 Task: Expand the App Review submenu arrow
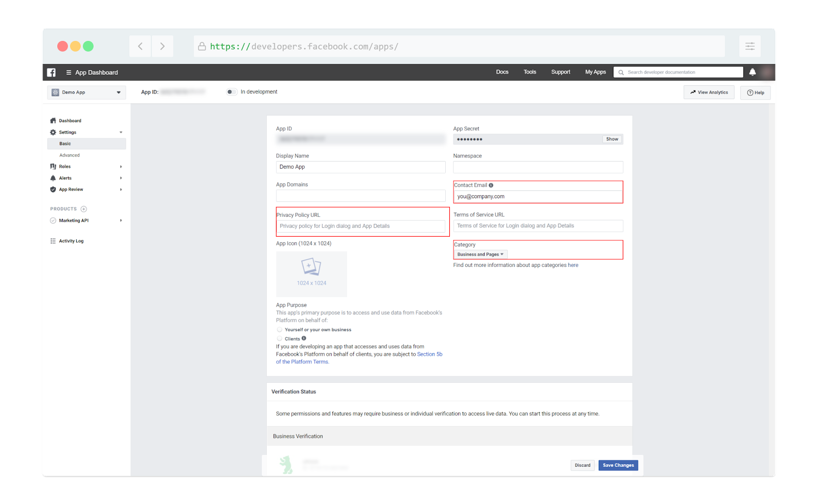pyautogui.click(x=121, y=190)
